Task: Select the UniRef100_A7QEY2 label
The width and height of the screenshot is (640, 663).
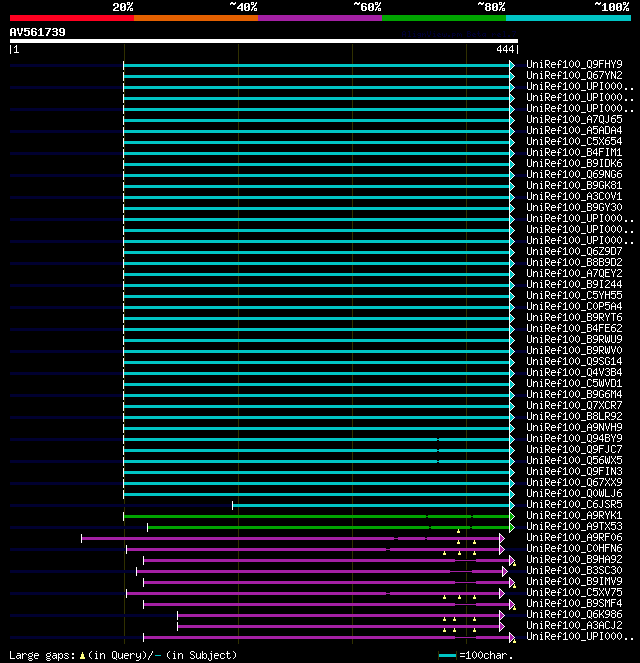Action: point(574,273)
